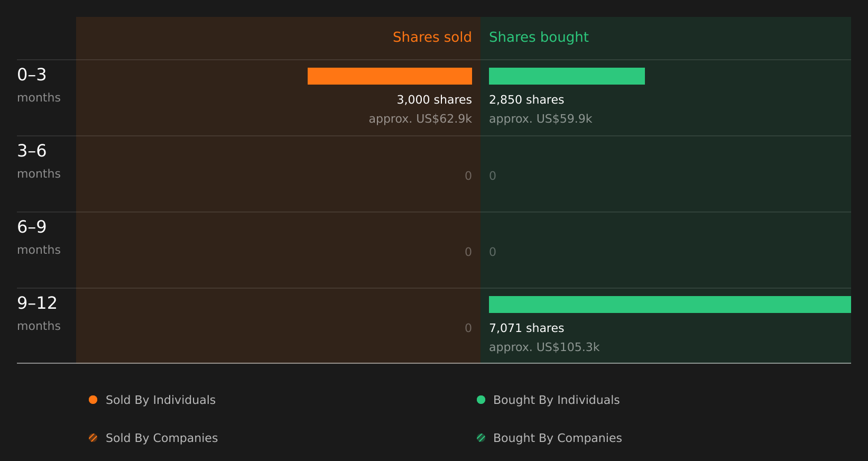This screenshot has width=868, height=461.
Task: Click the sold zero in 3–6 months row
Action: (468, 176)
